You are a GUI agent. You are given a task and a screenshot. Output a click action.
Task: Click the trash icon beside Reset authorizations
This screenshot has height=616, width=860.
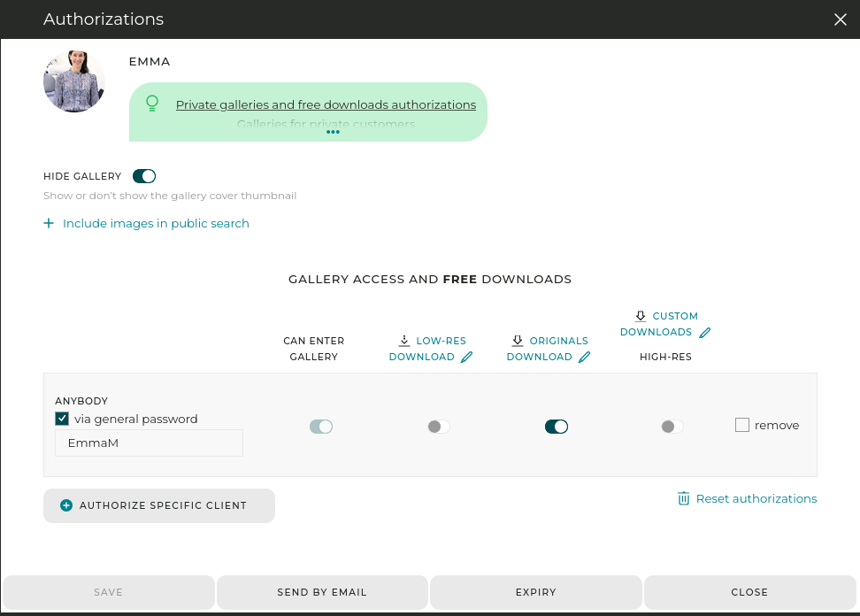(683, 498)
